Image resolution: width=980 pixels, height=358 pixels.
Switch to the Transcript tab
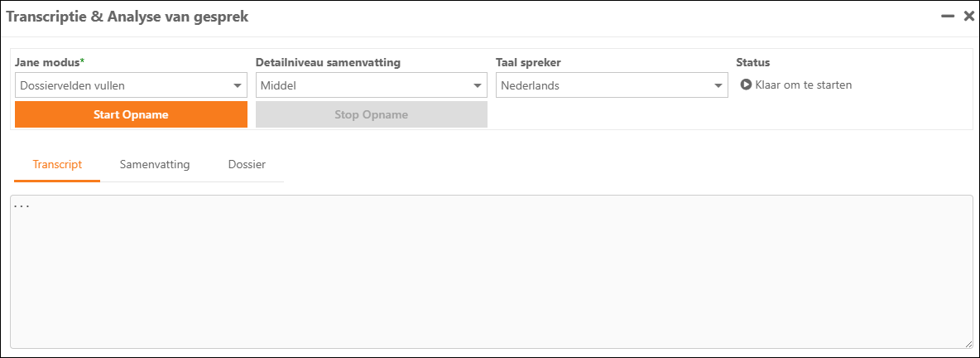57,164
